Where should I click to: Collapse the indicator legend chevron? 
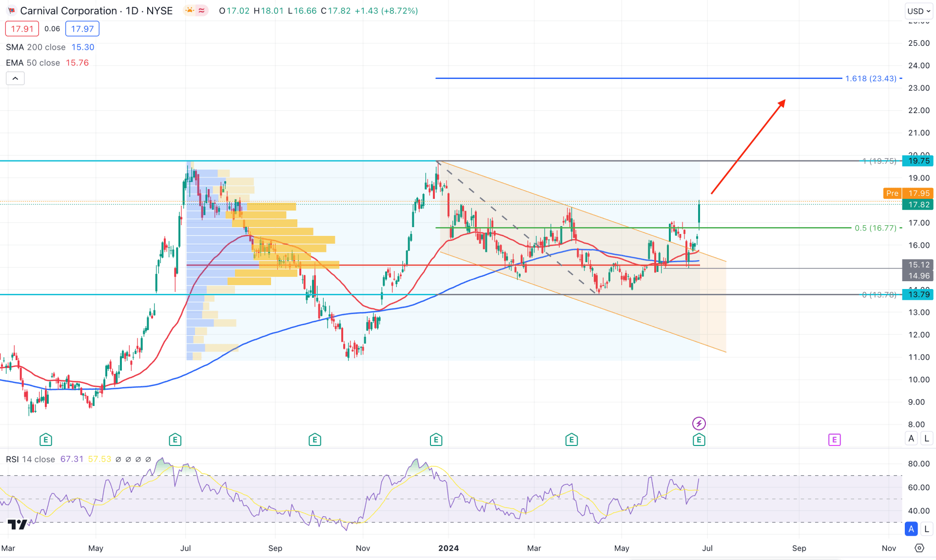(x=15, y=78)
